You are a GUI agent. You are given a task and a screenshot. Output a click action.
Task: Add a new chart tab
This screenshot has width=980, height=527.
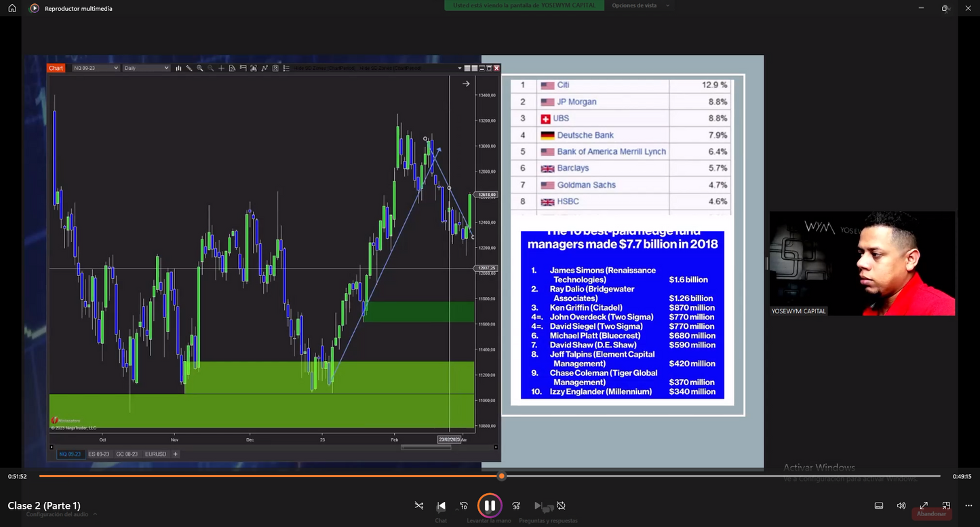click(x=175, y=454)
